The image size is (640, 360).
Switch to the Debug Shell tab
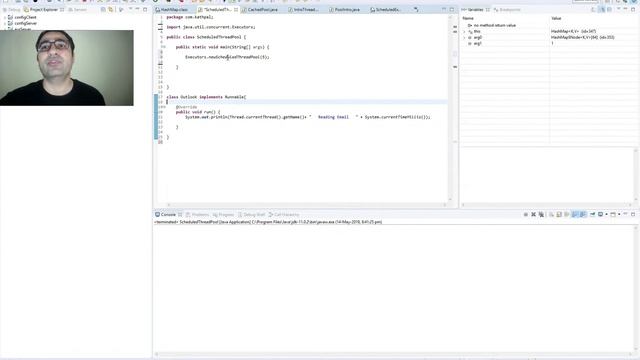coord(251,214)
